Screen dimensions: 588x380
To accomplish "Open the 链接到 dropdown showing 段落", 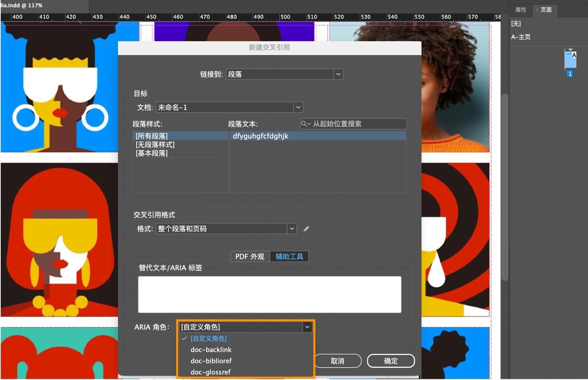I will (285, 74).
